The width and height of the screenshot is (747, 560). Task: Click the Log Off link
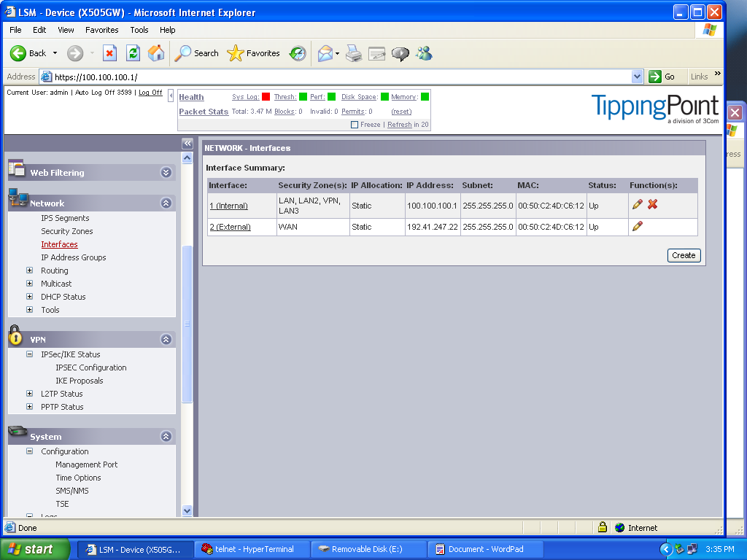(150, 93)
